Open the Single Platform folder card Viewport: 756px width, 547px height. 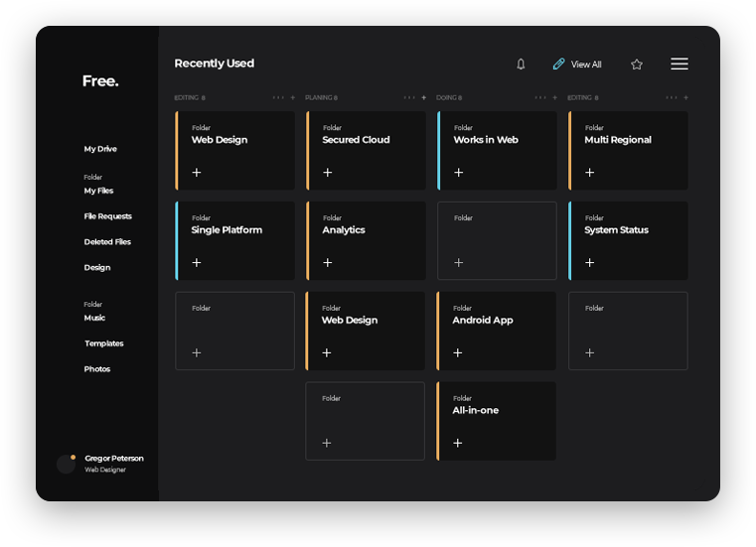[235, 240]
